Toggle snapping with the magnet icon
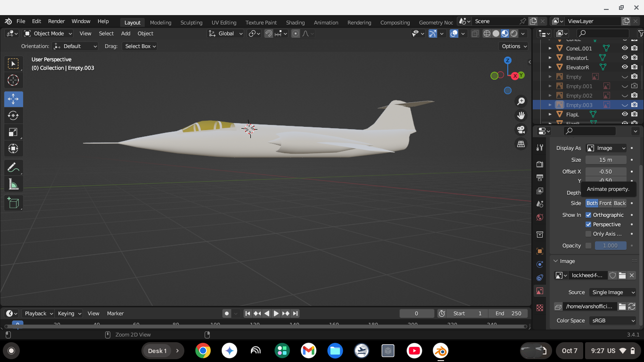644x362 pixels. (269, 33)
